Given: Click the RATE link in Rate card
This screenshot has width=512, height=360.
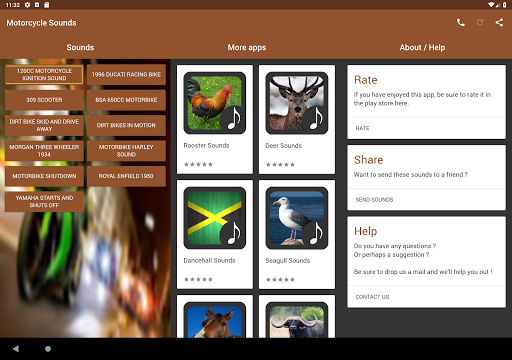Looking at the screenshot, I should tap(362, 128).
